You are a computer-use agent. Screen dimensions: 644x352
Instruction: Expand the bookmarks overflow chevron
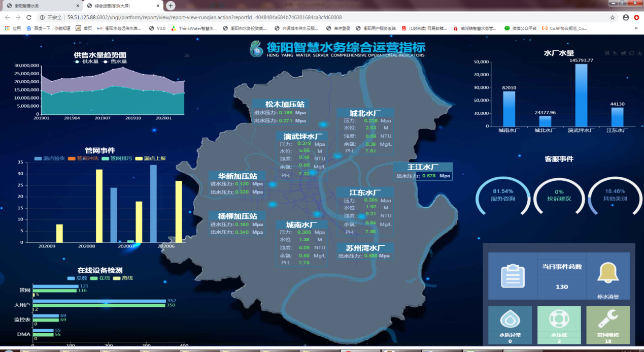coord(636,28)
